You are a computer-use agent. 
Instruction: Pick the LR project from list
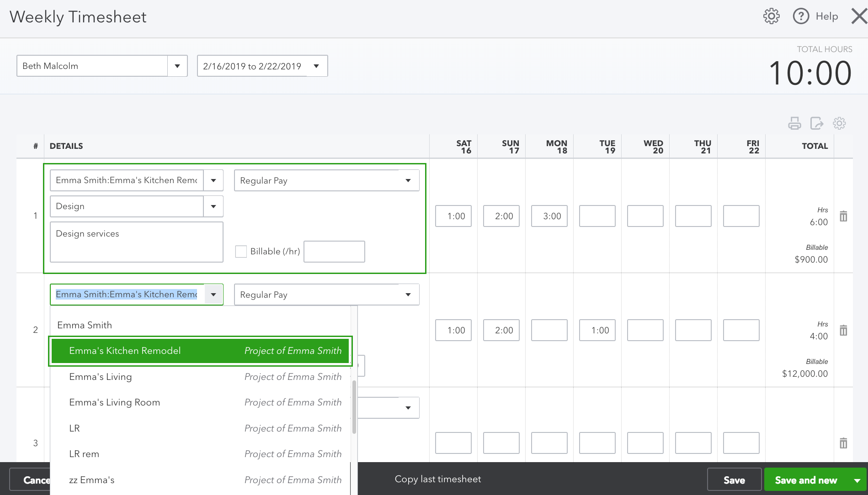click(x=200, y=428)
